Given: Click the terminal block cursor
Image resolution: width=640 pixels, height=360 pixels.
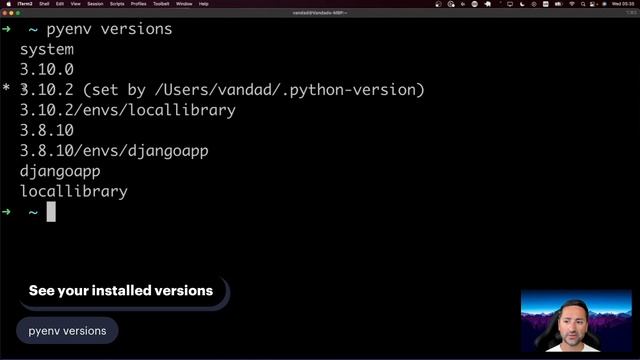Looking at the screenshot, I should click(x=51, y=211).
